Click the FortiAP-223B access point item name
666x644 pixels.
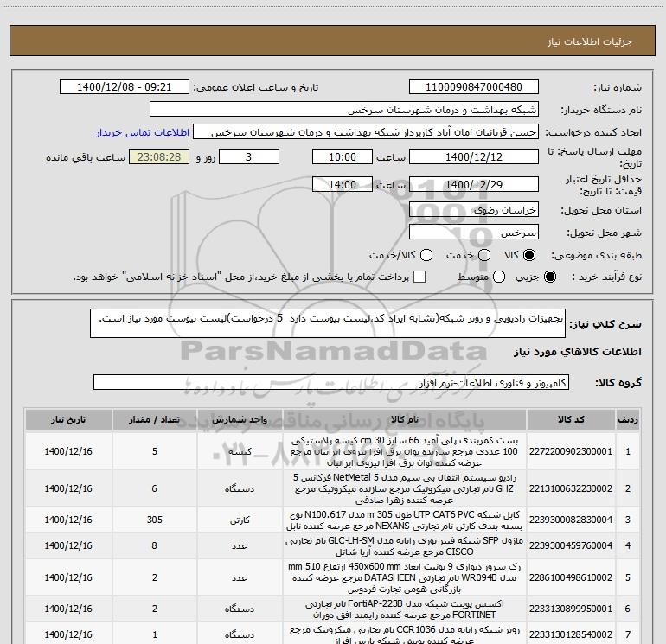[405, 609]
